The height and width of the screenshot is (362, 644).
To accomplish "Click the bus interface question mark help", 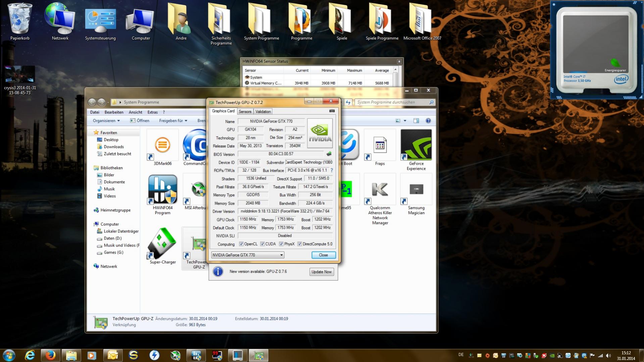I will point(332,170).
